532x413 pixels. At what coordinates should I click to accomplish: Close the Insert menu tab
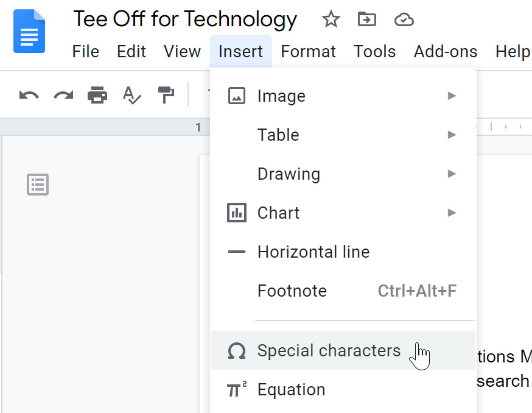pyautogui.click(x=241, y=52)
